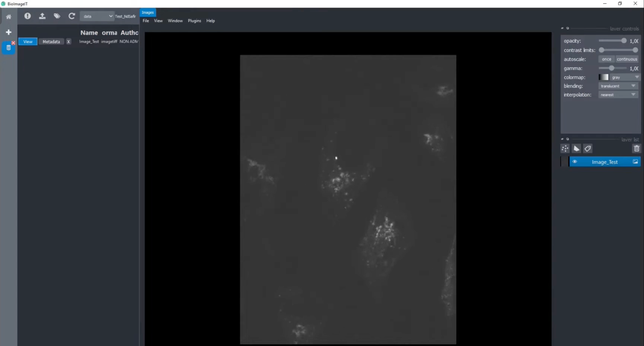Screen dimensions: 644x346
Task: Open the interpolation nearest dropdown
Action: tap(618, 95)
